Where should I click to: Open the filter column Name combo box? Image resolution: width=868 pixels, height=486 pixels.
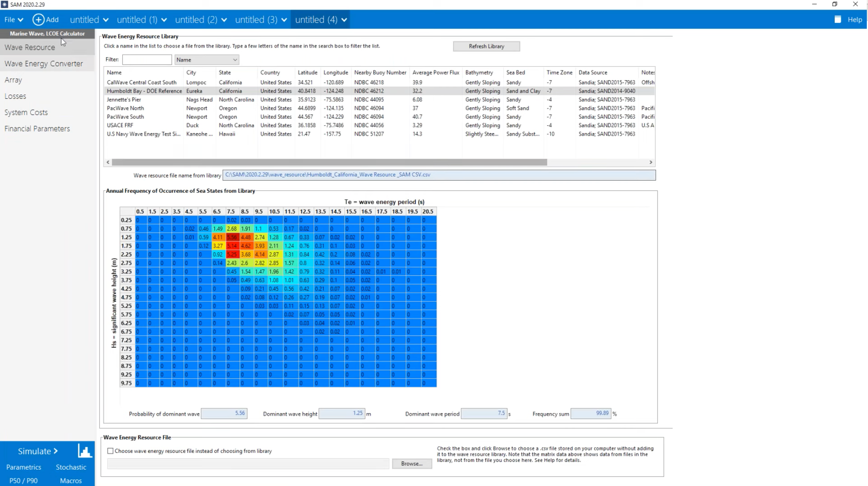[x=206, y=60]
